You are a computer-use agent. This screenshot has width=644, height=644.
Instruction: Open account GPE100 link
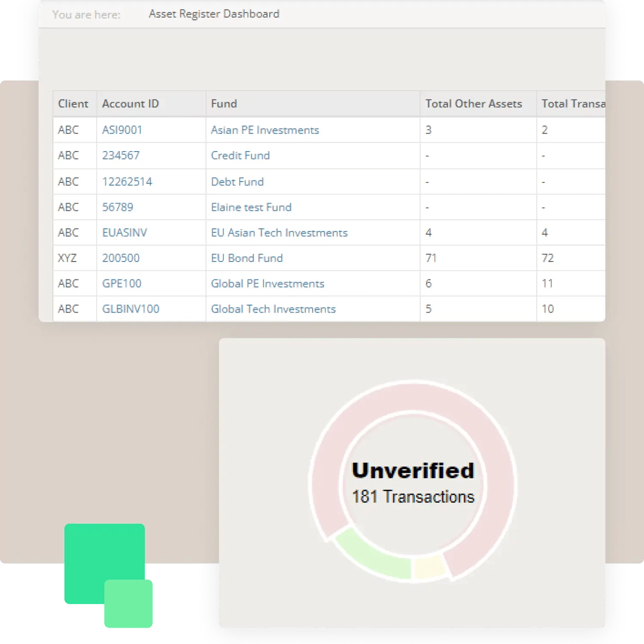pyautogui.click(x=122, y=283)
